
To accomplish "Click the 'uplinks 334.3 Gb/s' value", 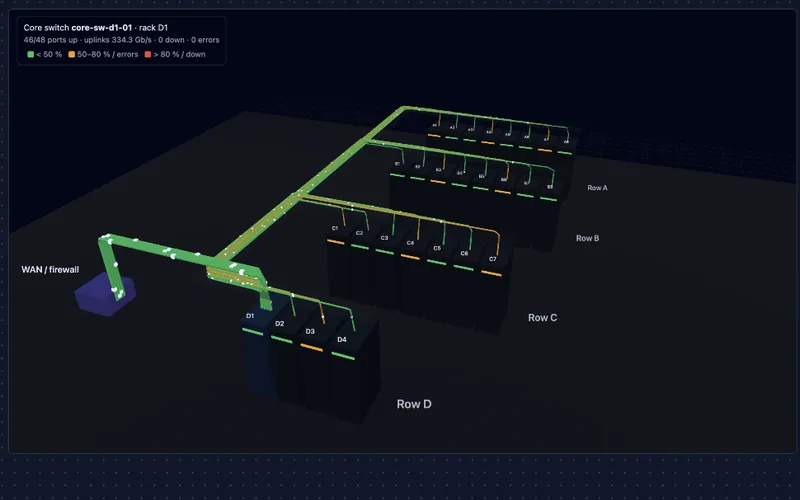I will (118, 40).
